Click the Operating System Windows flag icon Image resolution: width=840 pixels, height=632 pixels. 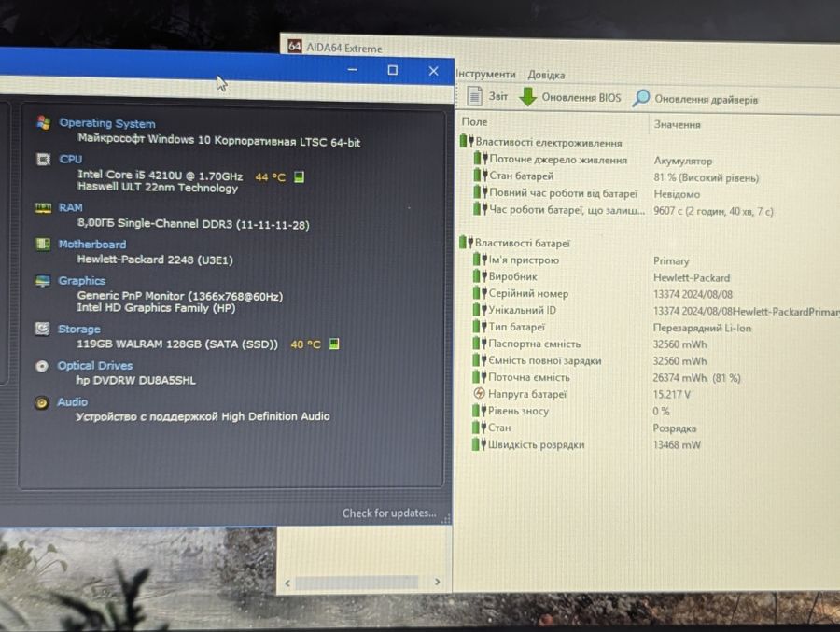[x=43, y=122]
